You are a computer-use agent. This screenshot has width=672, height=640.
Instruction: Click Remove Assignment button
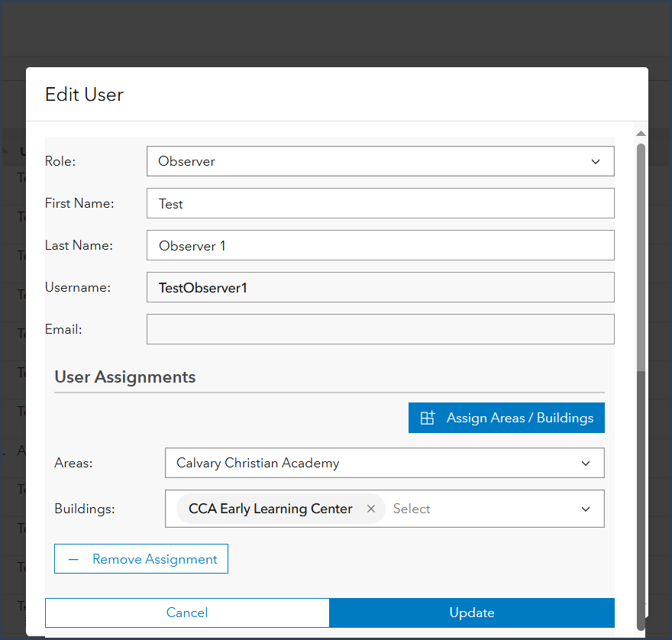pos(141,558)
